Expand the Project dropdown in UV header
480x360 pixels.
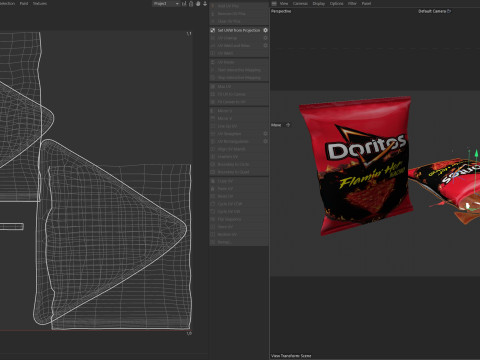(x=166, y=4)
